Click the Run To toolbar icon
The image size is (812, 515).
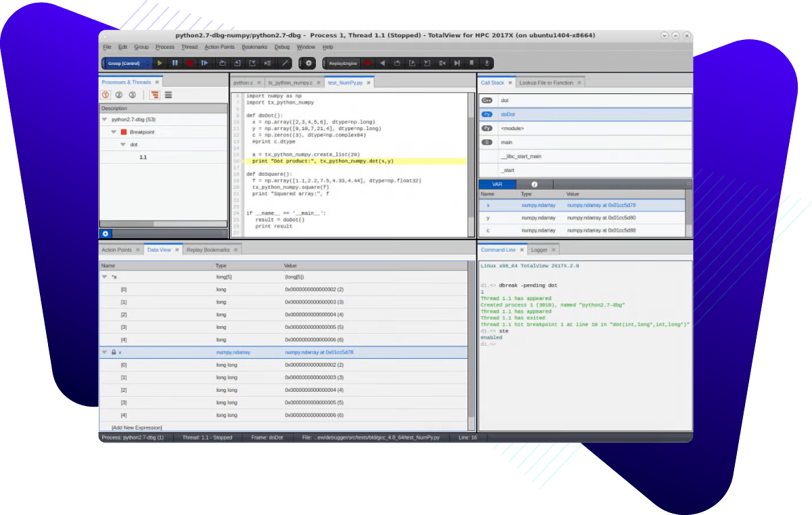268,63
